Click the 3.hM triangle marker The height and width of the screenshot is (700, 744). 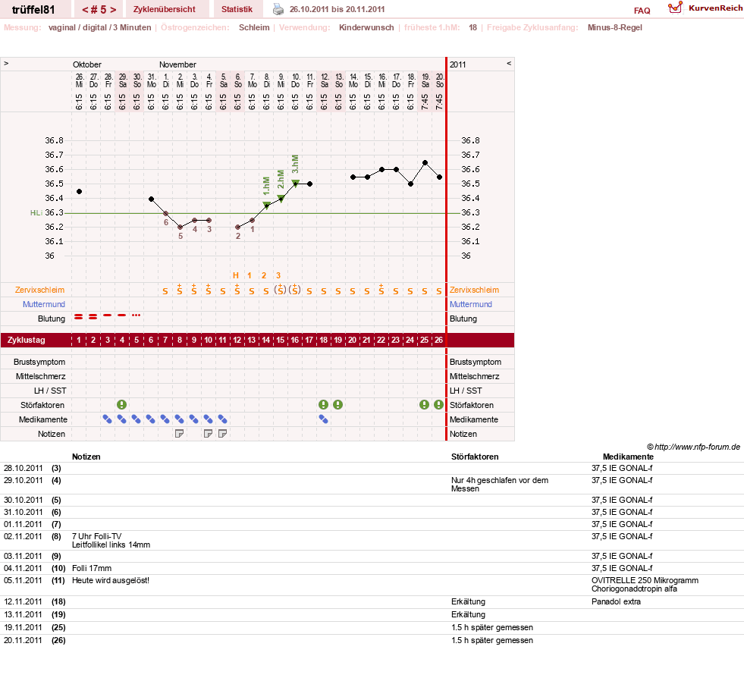295,184
